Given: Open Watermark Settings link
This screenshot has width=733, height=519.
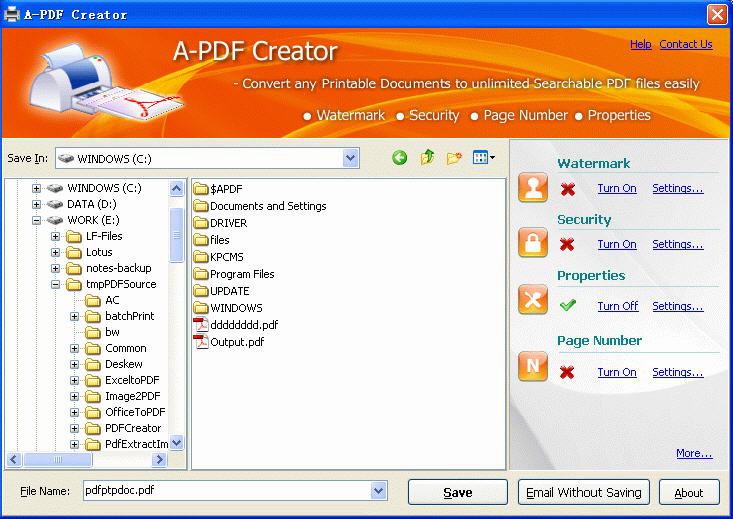Looking at the screenshot, I should pos(678,188).
